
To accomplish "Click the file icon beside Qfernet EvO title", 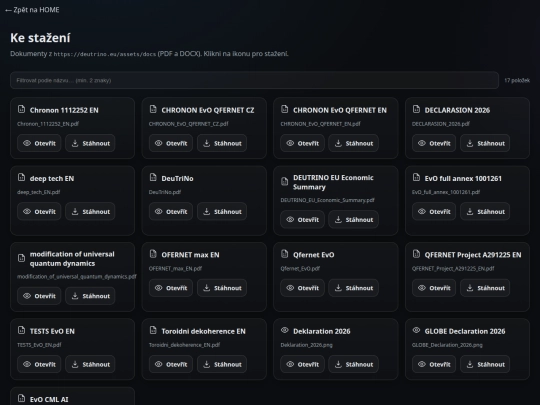I will [284, 254].
